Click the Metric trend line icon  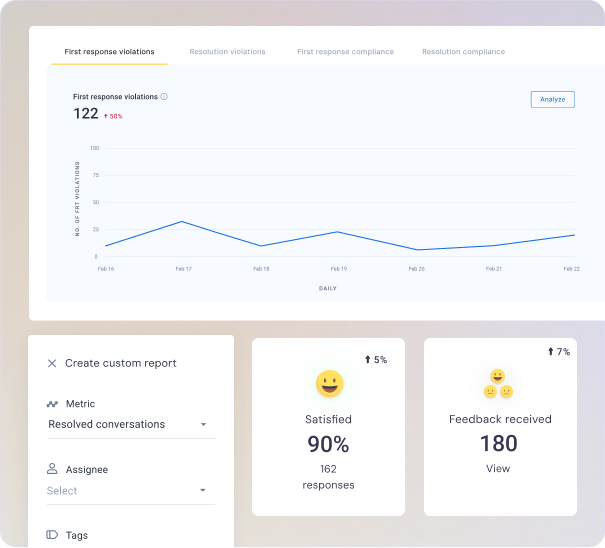(x=52, y=405)
